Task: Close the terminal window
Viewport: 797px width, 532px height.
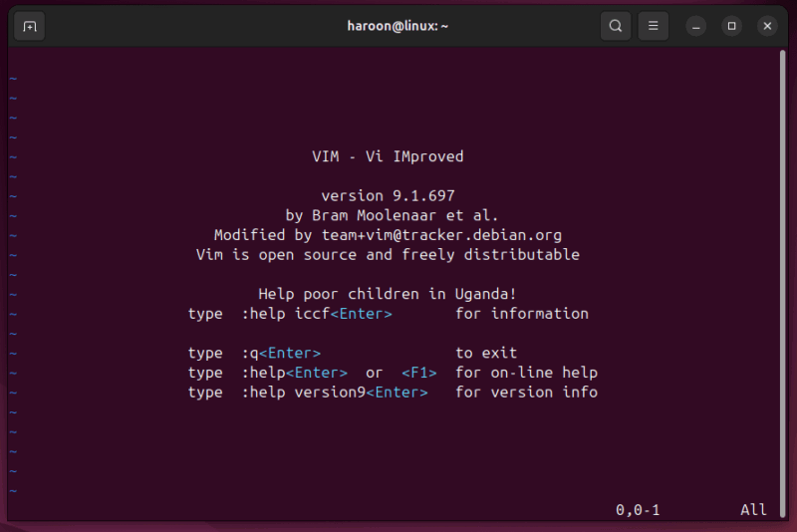Action: 767,26
